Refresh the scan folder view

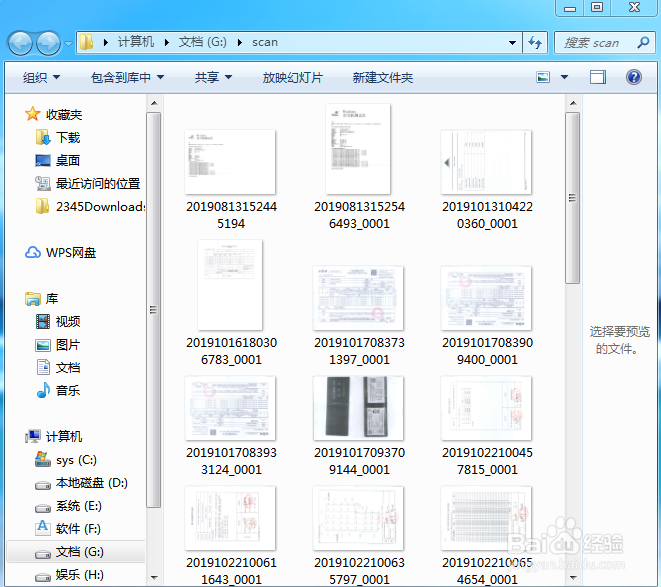click(535, 43)
